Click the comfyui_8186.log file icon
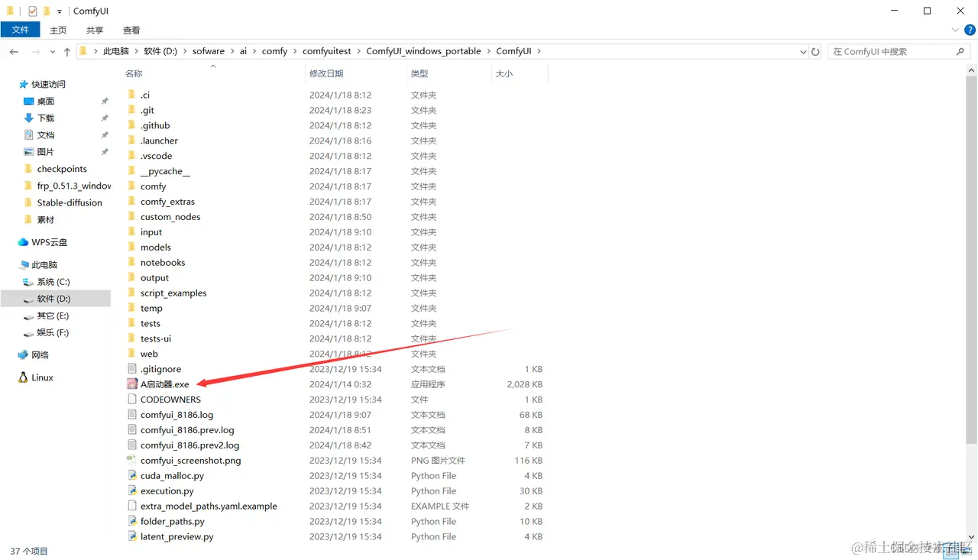 coord(132,415)
